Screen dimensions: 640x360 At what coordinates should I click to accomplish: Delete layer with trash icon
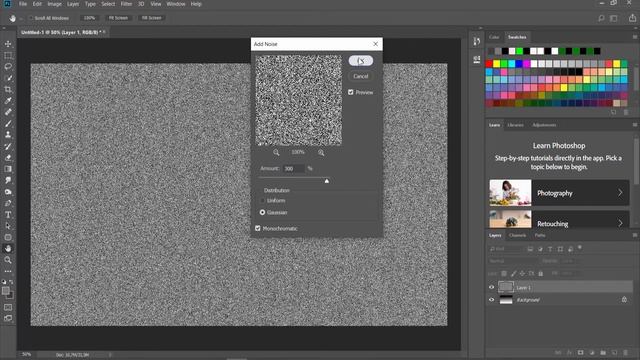point(626,352)
